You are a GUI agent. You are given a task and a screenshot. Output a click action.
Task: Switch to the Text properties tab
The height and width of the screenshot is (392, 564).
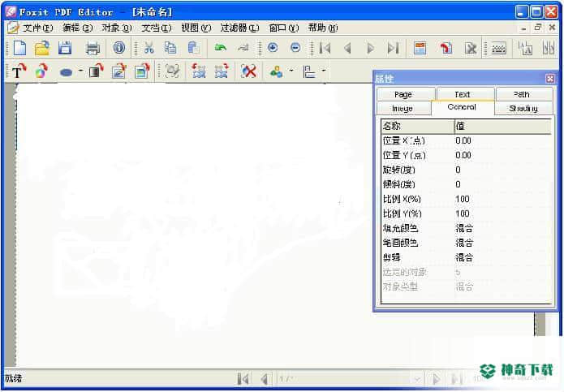(x=466, y=94)
